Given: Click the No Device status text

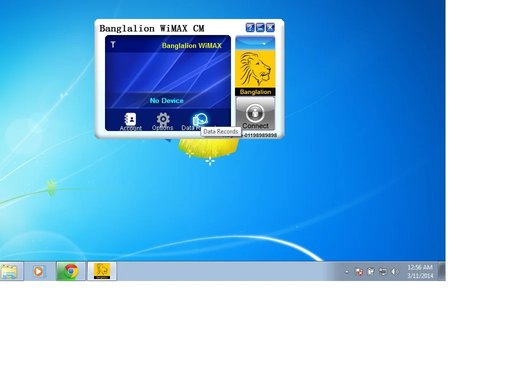Looking at the screenshot, I should pyautogui.click(x=167, y=100).
